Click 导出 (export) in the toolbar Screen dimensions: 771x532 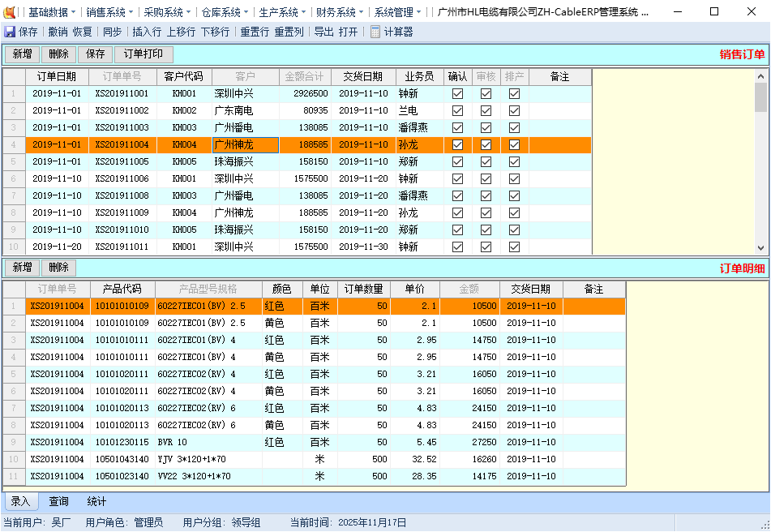(323, 32)
